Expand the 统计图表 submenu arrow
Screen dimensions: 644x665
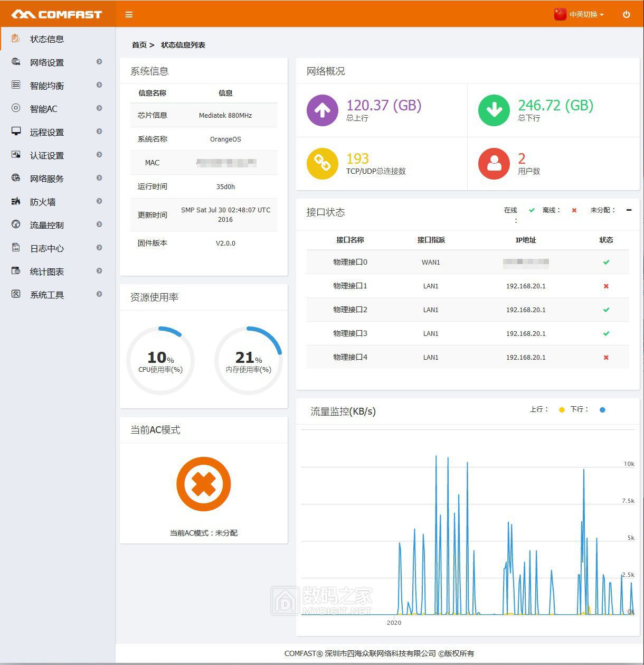pyautogui.click(x=99, y=271)
